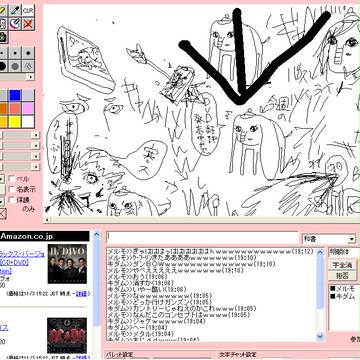Choose the largest solid black brush
Image resolution: width=360 pixels, height=360 pixels.
tap(3, 66)
